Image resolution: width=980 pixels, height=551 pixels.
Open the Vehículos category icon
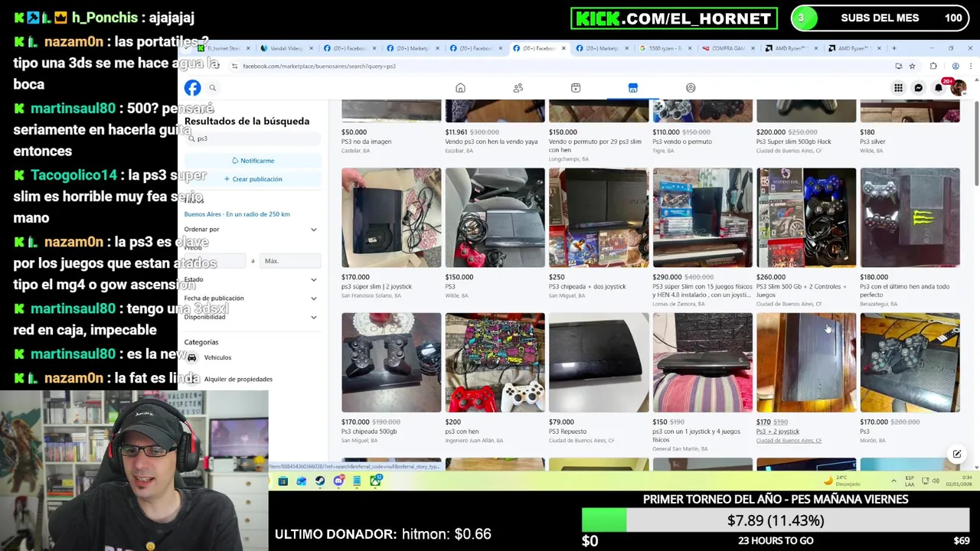pos(191,357)
